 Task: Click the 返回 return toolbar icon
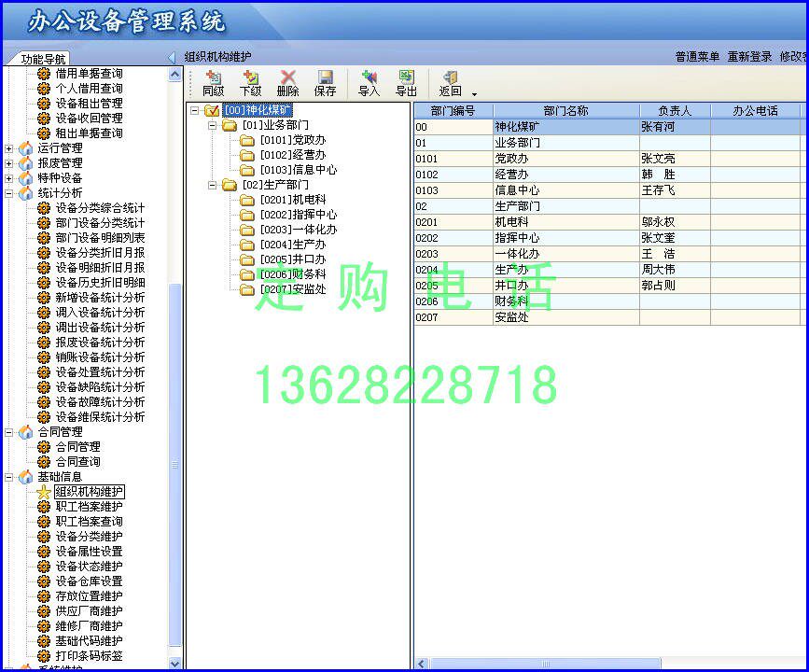450,78
